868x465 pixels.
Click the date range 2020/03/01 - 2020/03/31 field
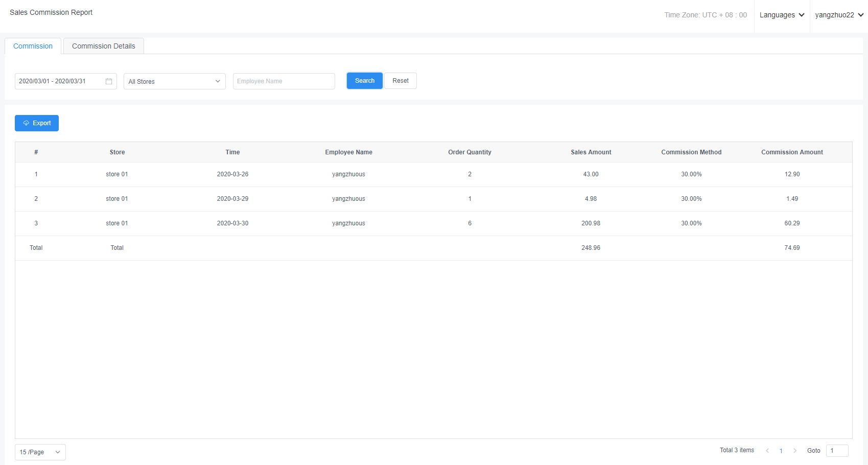[x=60, y=81]
